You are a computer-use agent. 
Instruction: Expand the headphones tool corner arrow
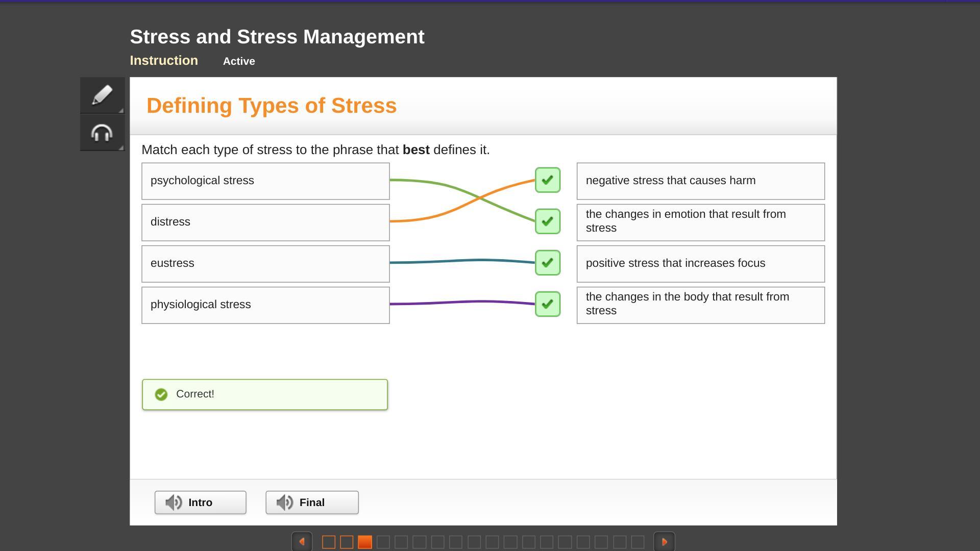pyautogui.click(x=121, y=148)
